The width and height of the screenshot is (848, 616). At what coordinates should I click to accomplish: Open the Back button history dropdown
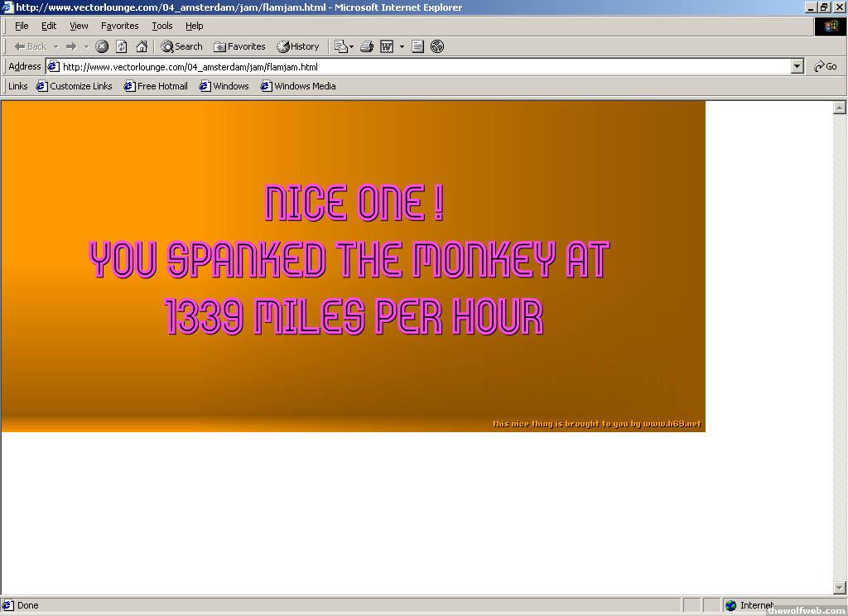[55, 46]
